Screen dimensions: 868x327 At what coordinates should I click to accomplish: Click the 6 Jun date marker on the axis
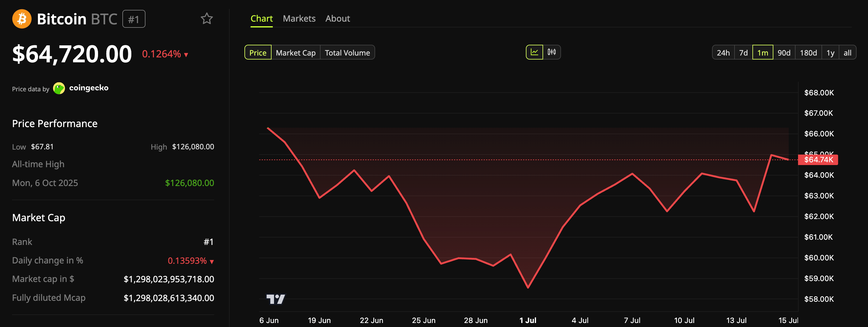coord(269,320)
